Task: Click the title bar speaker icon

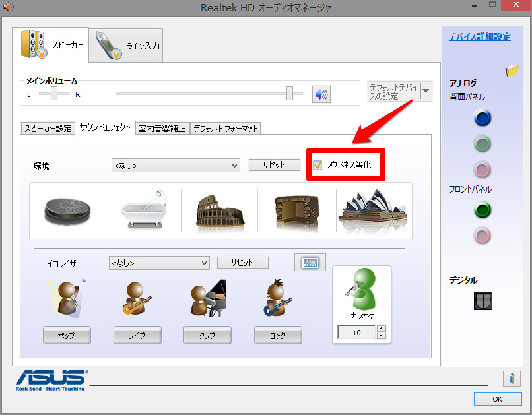Action: pyautogui.click(x=8, y=7)
